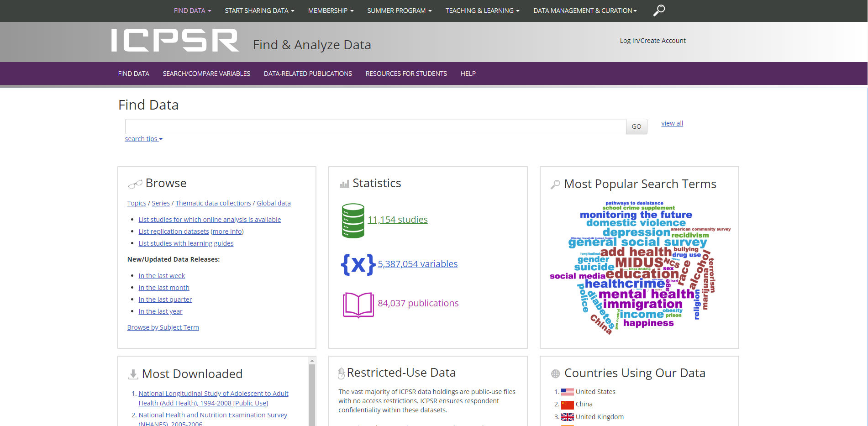Image resolution: width=868 pixels, height=426 pixels.
Task: Click 'immigration' in the word cloud
Action: [642, 304]
